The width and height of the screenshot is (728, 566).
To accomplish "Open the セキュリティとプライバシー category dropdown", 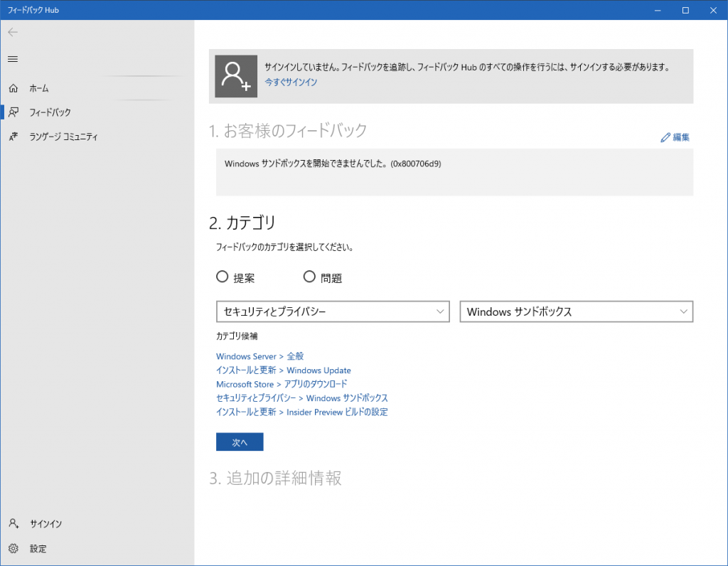I will (x=333, y=311).
